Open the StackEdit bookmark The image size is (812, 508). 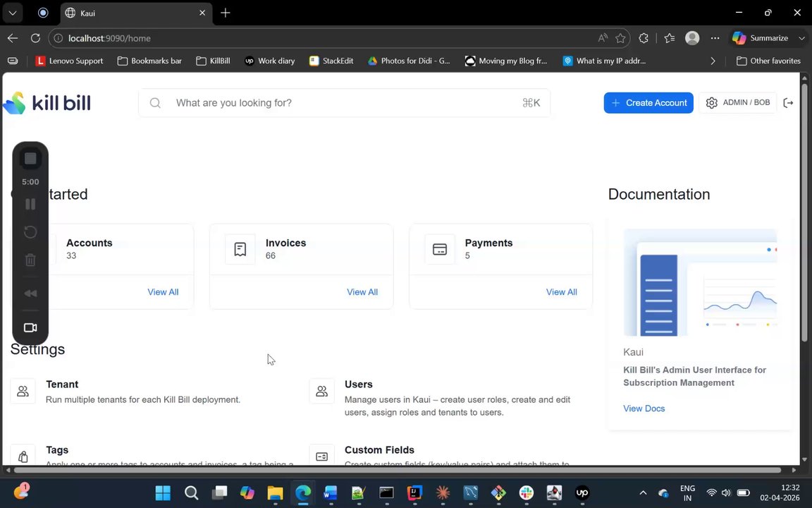click(331, 61)
